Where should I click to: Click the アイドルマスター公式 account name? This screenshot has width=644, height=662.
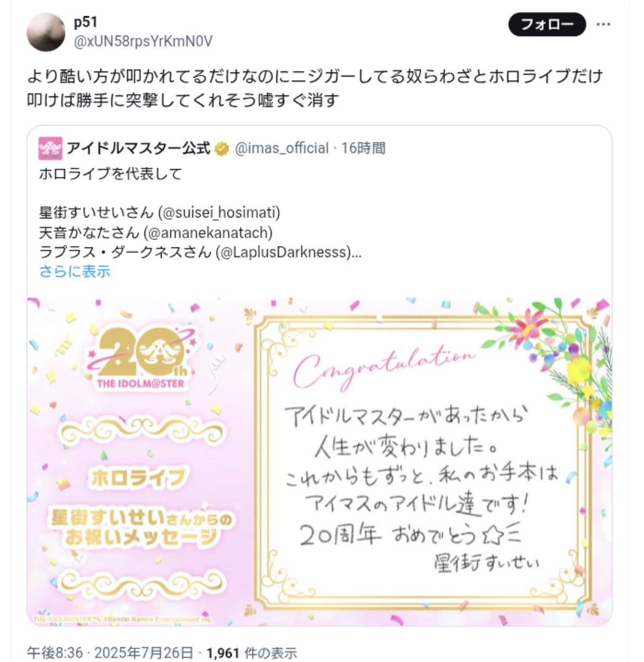138,148
